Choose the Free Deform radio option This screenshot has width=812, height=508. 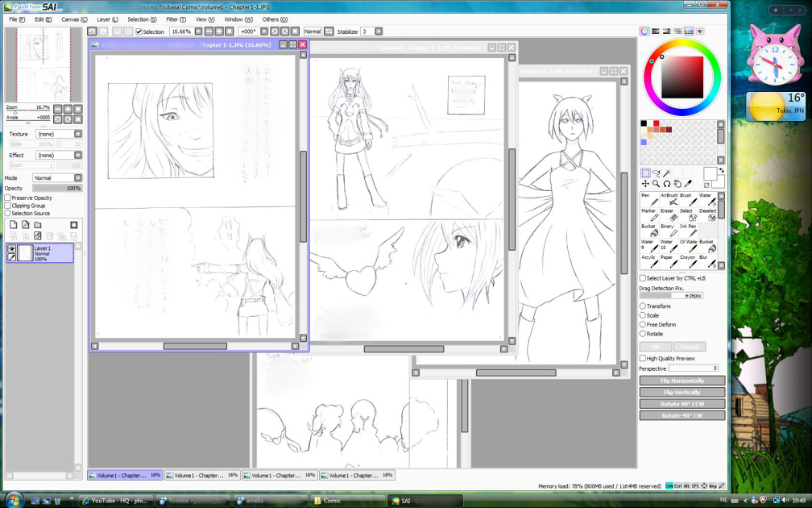[x=643, y=324]
